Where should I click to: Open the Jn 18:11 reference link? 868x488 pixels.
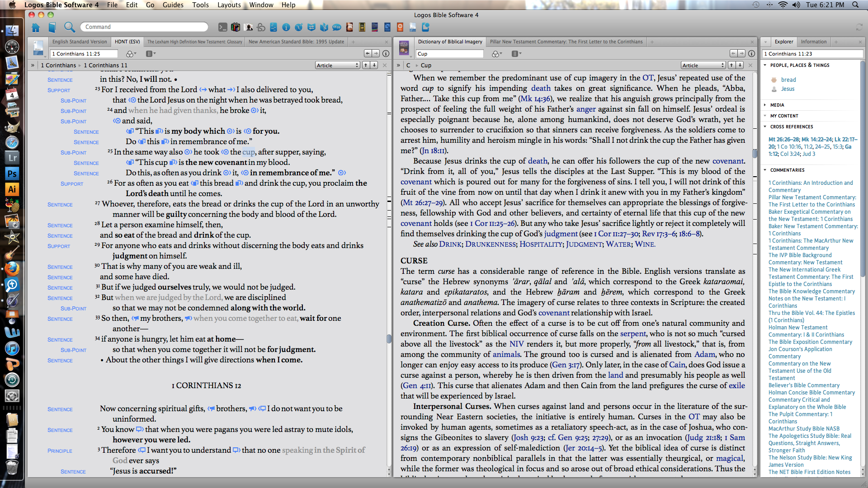coord(433,150)
